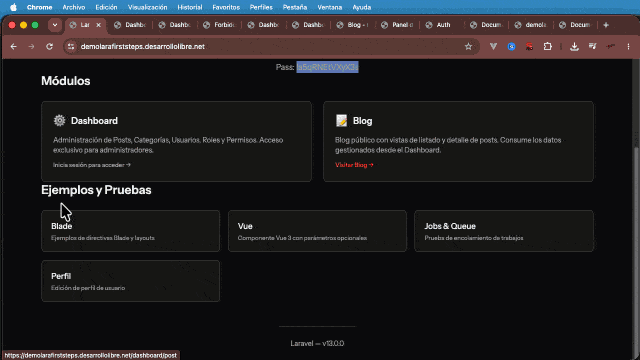
Task: Open the Pestaña menu
Action: [x=295, y=7]
